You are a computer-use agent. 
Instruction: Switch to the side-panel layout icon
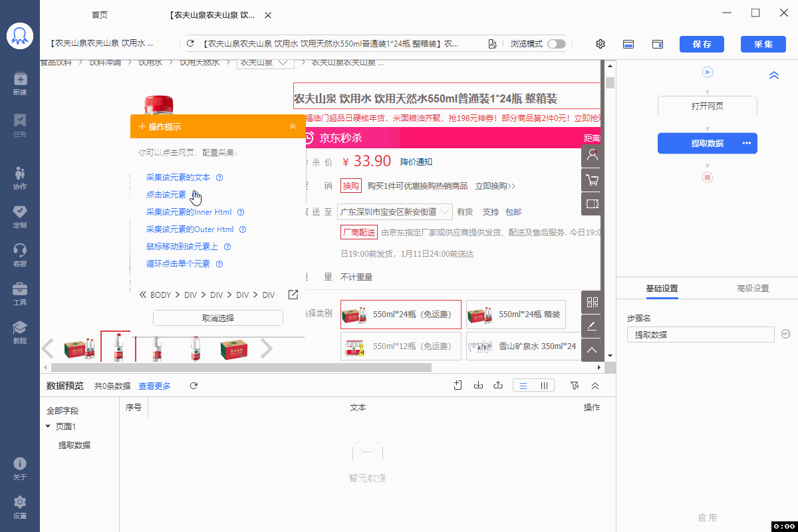658,44
